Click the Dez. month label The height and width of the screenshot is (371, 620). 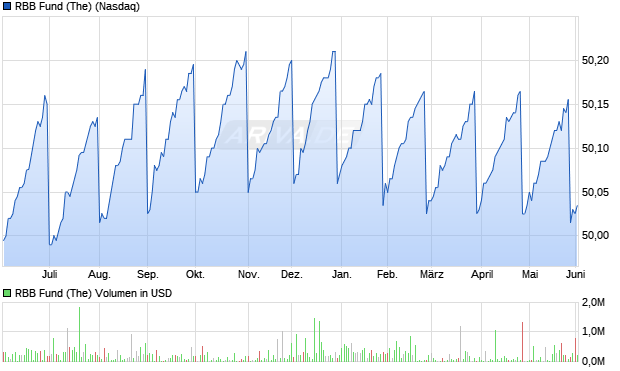point(292,274)
